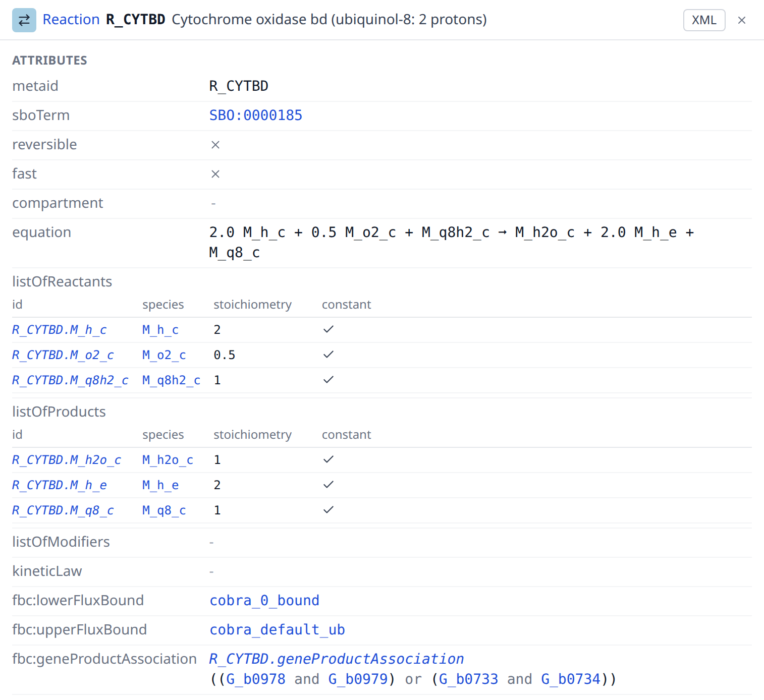Image resolution: width=764 pixels, height=700 pixels.
Task: Go to species M_h_e in products
Action: 160,485
